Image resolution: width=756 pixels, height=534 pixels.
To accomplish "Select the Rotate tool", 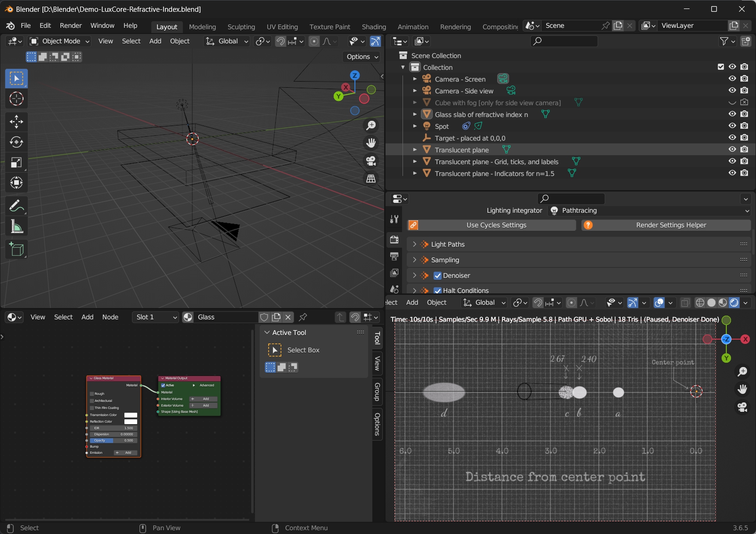I will click(x=16, y=142).
